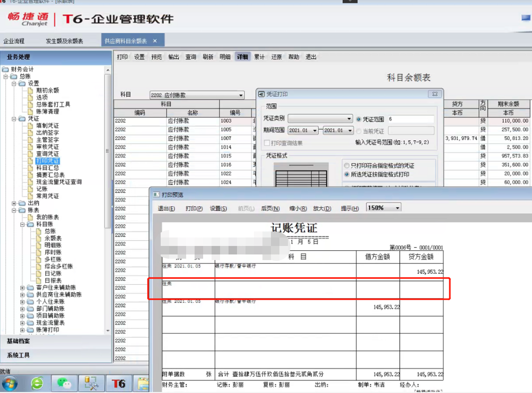The width and height of the screenshot is (532, 393).
Task: Click 打印(P) in print preview
Action: pos(194,208)
